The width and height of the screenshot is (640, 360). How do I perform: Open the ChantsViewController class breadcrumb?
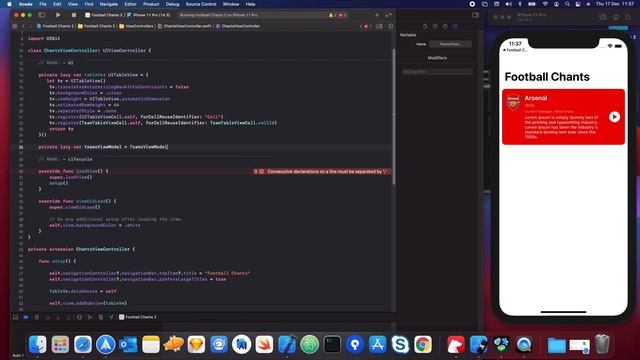[x=238, y=26]
